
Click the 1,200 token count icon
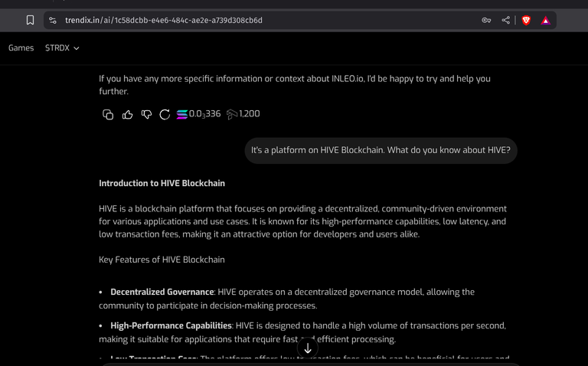[232, 114]
